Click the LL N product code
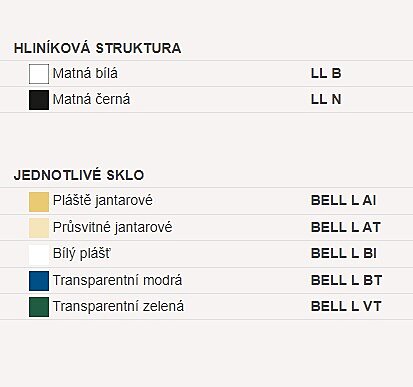The width and height of the screenshot is (413, 387). click(x=326, y=99)
